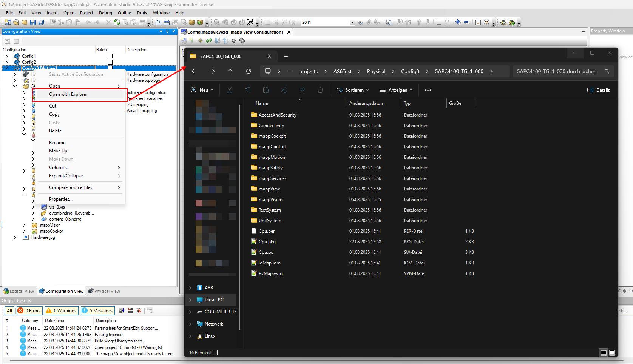Screen dimensions: 633x364
Task: Navigate back in the Explorer window
Action: click(194, 71)
